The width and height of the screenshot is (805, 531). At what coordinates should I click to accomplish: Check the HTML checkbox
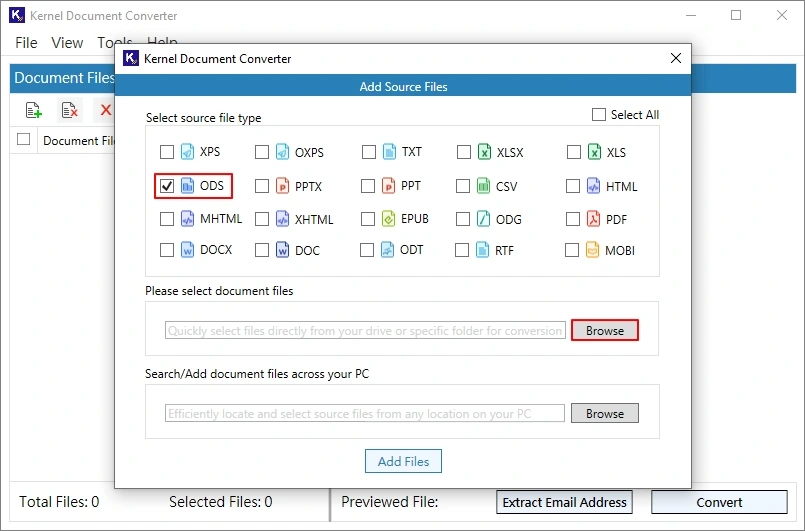click(x=573, y=186)
